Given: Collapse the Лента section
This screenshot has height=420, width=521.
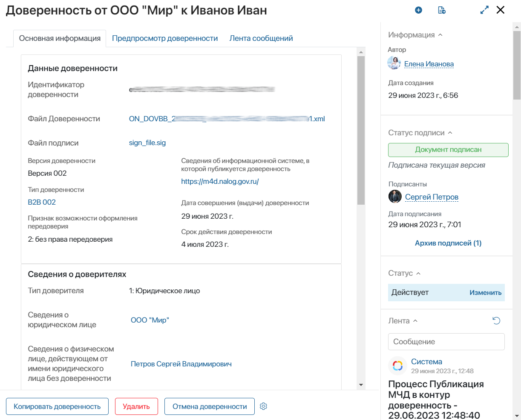Looking at the screenshot, I should [416, 321].
